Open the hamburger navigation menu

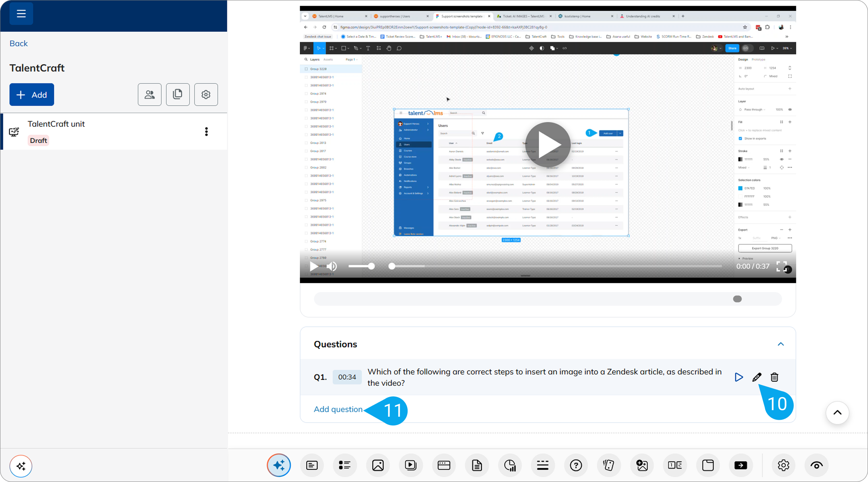21,13
